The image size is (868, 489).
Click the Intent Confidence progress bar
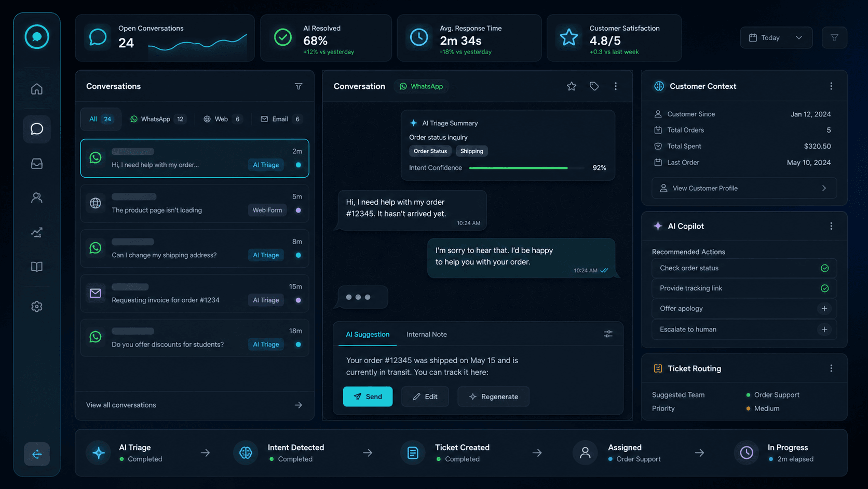click(525, 168)
